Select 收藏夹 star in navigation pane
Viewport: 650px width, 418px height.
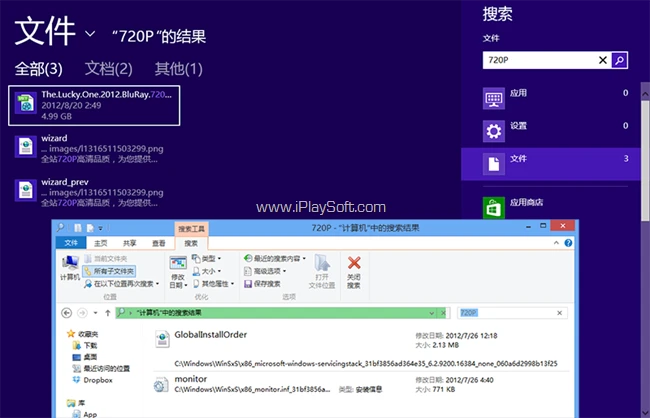tap(82, 334)
